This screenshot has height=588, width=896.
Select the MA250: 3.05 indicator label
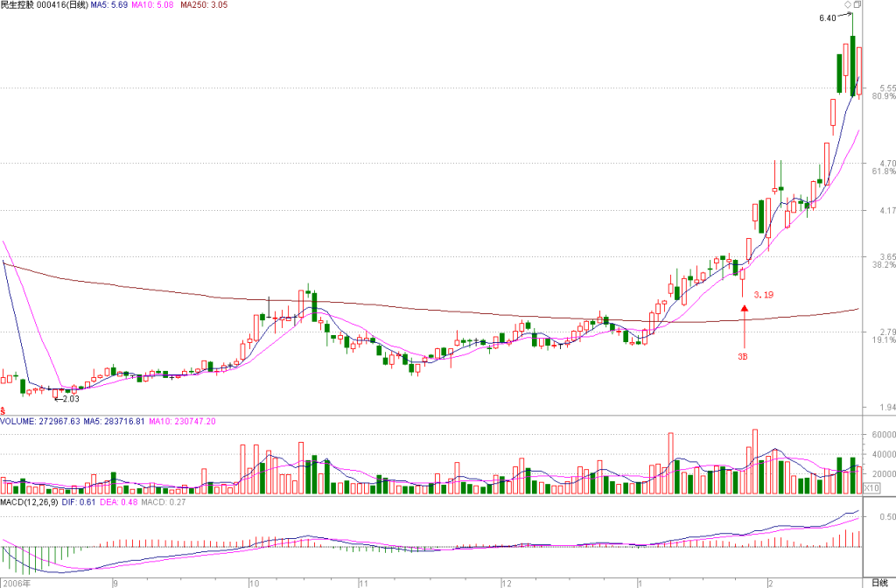pyautogui.click(x=203, y=4)
